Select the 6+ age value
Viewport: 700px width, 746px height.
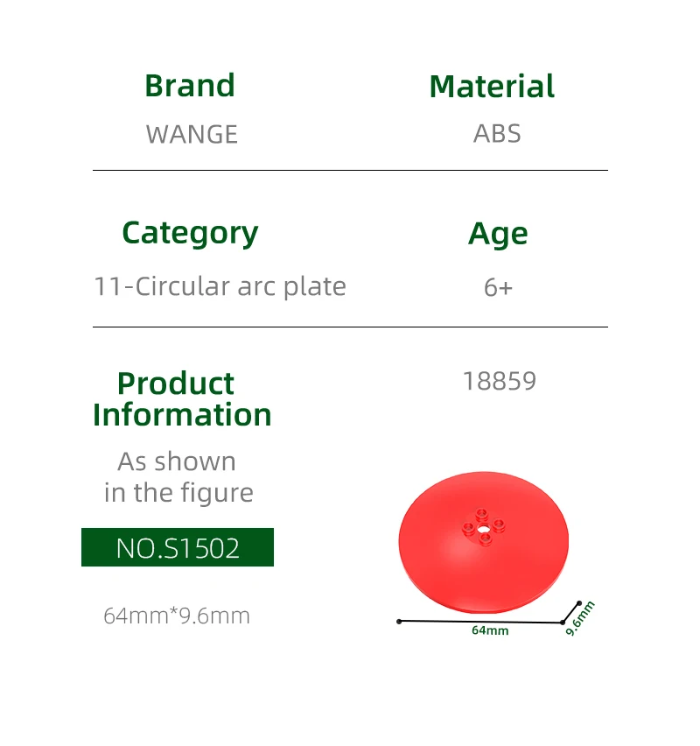pyautogui.click(x=498, y=287)
